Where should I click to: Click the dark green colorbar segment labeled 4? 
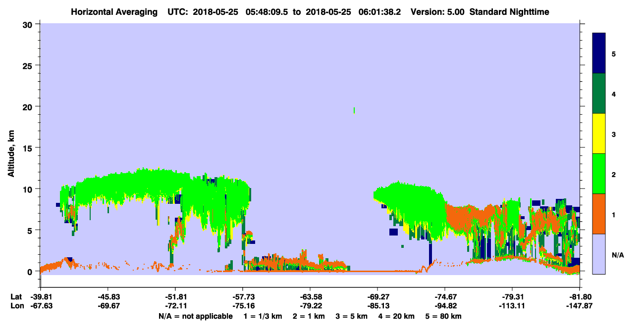point(599,94)
